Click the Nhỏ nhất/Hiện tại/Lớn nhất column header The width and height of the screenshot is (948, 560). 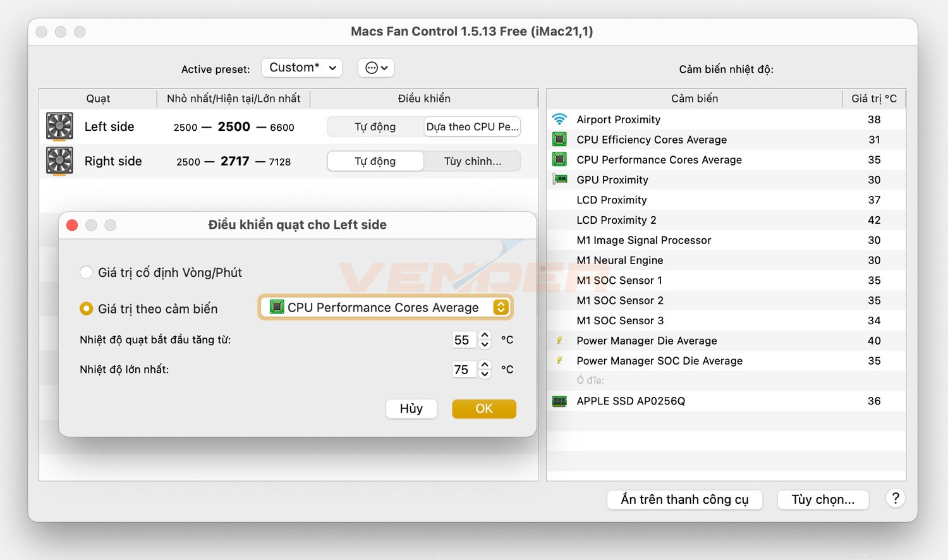point(234,99)
